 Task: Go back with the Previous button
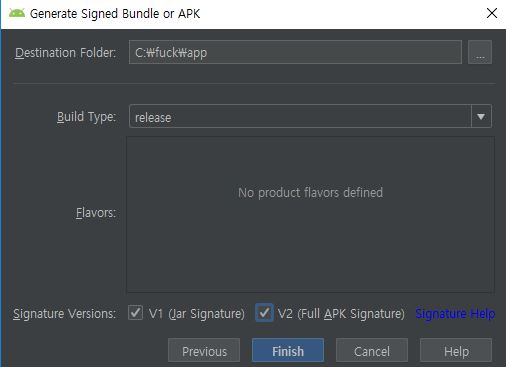pos(204,351)
